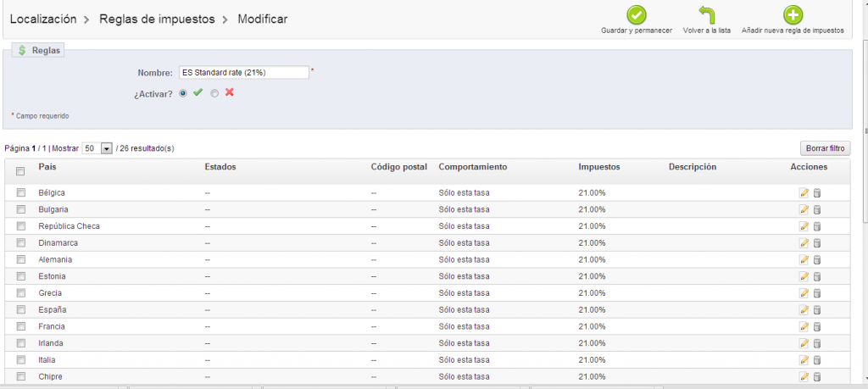Select the Dinamarca row checkbox
Viewport: 868px width, 389px height.
point(20,243)
